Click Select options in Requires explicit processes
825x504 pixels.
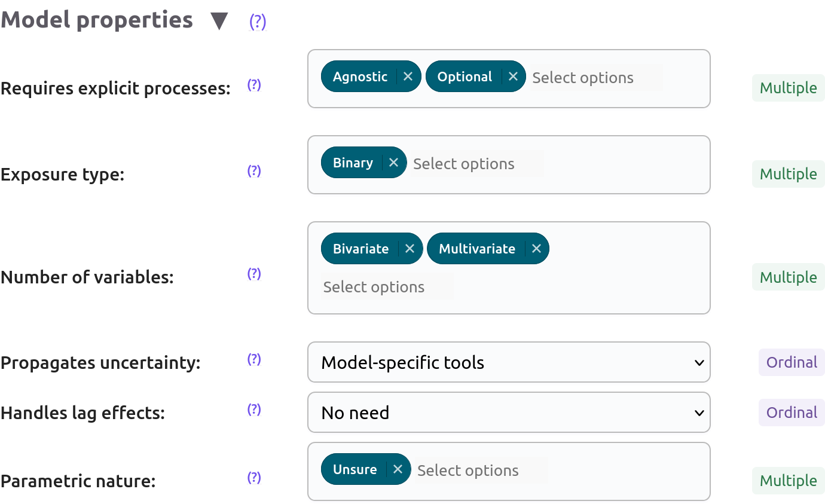[595, 78]
